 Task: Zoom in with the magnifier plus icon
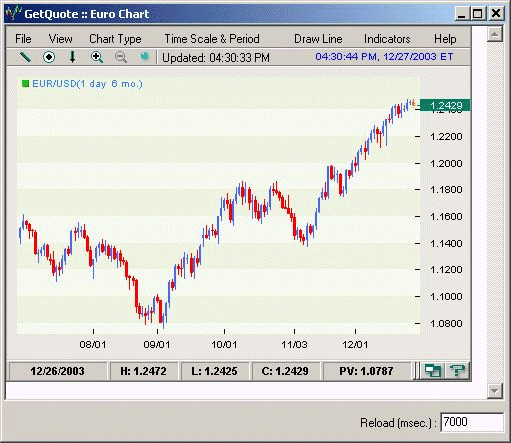coord(97,57)
